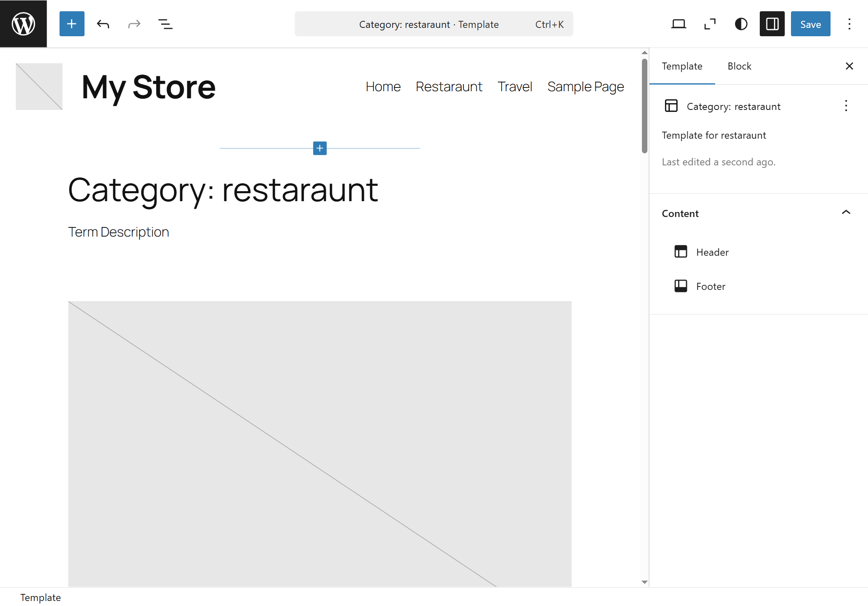This screenshot has height=606, width=868.
Task: Select the Footer template part
Action: tap(711, 286)
